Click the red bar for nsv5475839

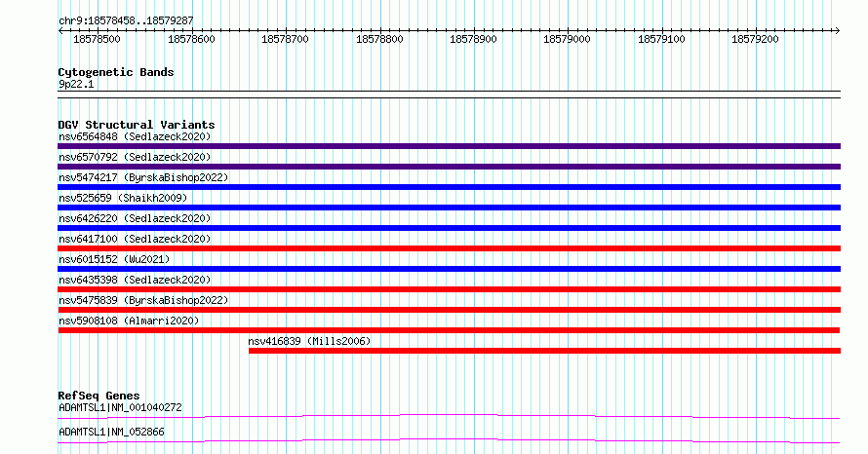click(449, 310)
